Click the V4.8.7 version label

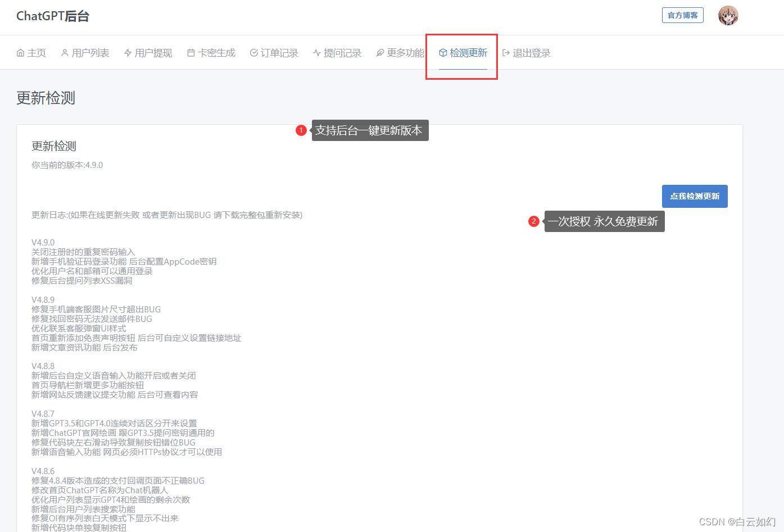click(x=43, y=414)
